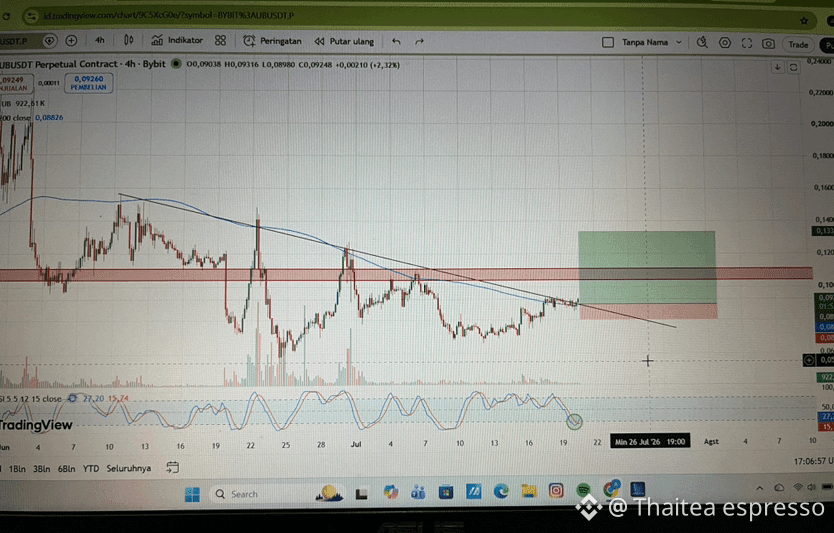The height and width of the screenshot is (533, 834).
Task: Click the green circle on stochastic indicator
Action: [x=574, y=421]
